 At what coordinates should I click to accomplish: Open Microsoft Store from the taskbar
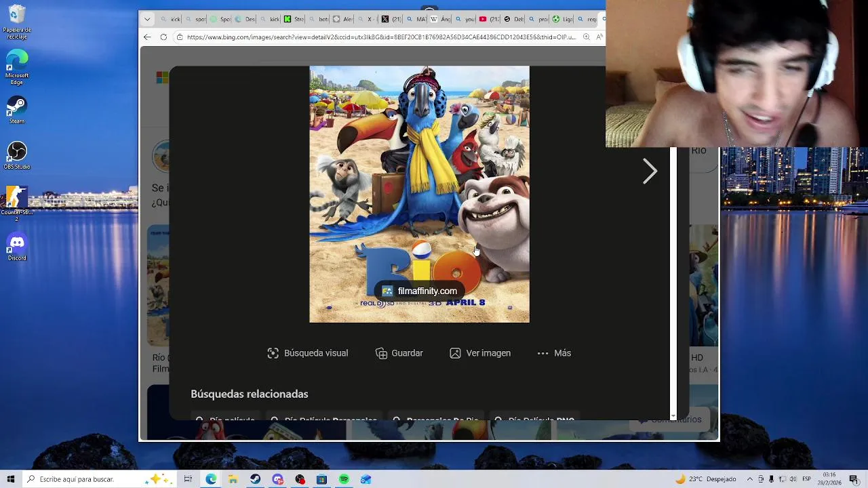[322, 479]
